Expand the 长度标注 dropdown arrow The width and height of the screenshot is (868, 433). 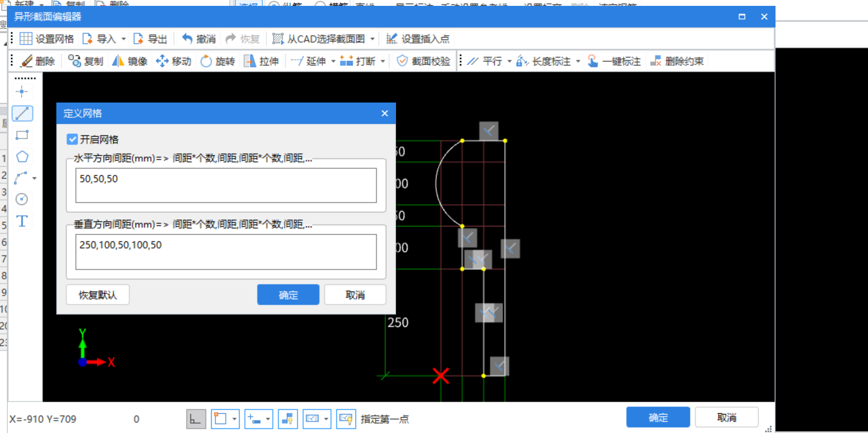pyautogui.click(x=578, y=61)
